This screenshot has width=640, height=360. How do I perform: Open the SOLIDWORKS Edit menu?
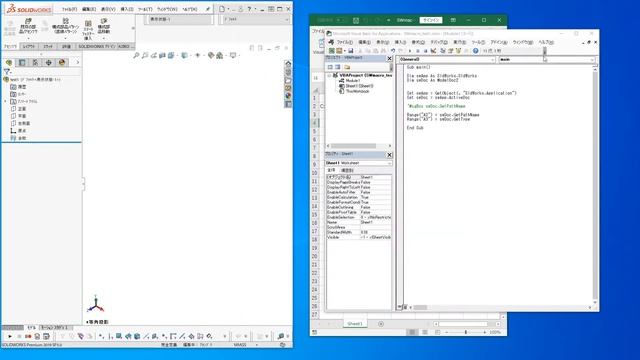89,9
